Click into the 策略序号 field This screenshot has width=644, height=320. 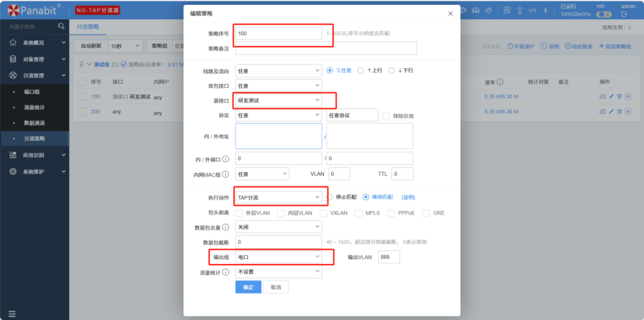tap(278, 33)
